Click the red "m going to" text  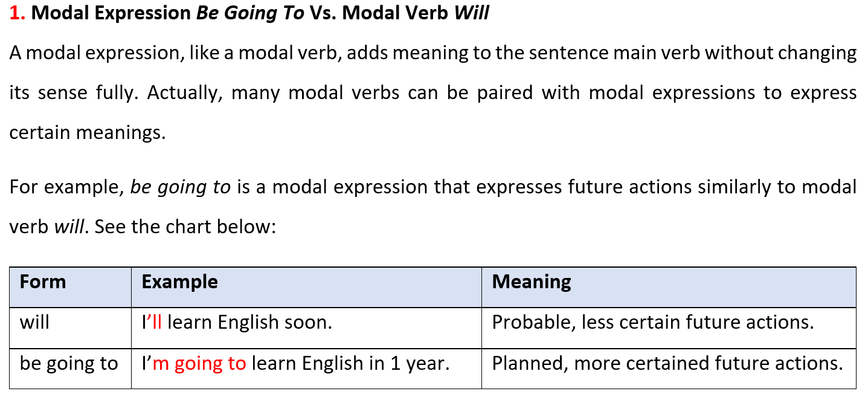click(x=199, y=364)
